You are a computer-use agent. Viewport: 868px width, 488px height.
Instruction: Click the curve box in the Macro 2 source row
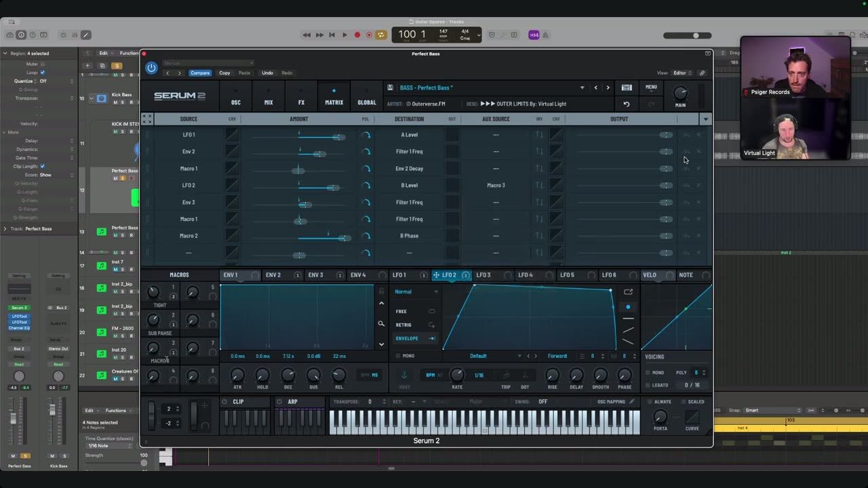click(232, 236)
